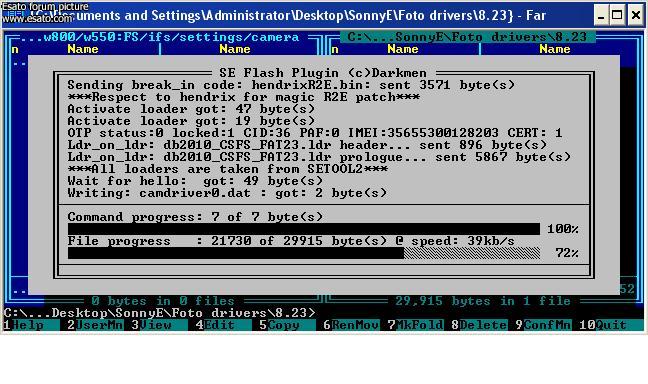Click the command line prompt 8.23>
The image size is (648, 384).
pos(160,313)
